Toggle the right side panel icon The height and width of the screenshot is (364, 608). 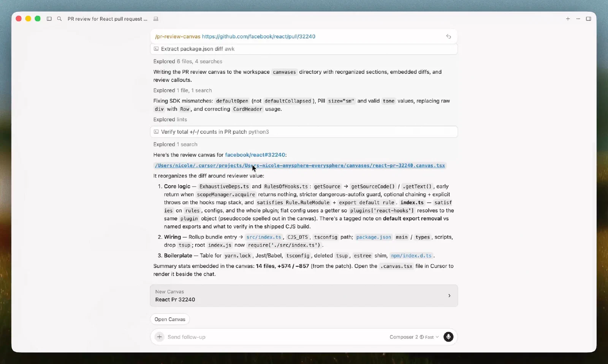coord(588,19)
